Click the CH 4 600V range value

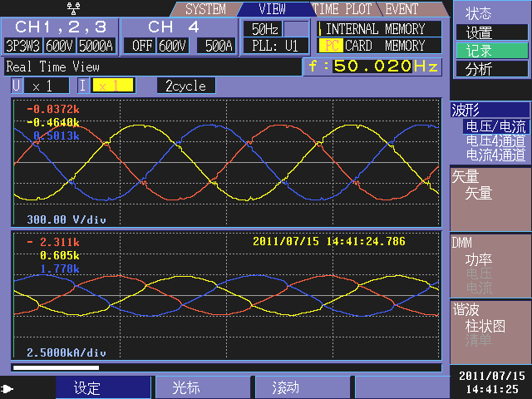click(172, 46)
